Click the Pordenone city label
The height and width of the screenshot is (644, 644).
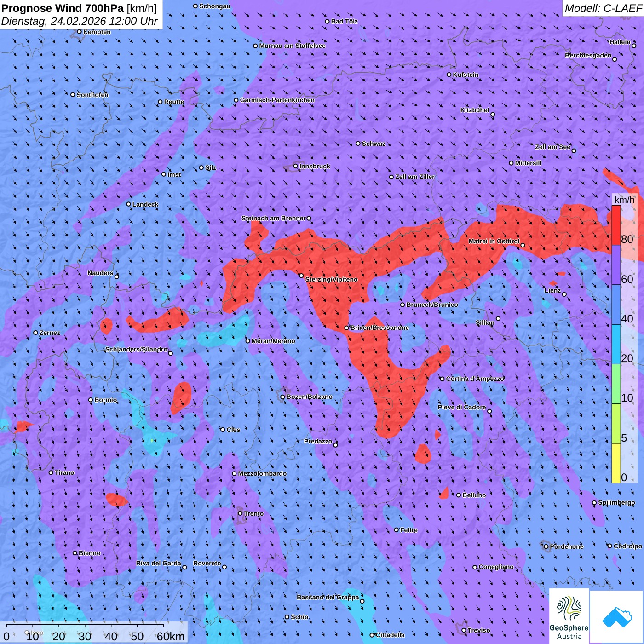pos(567,546)
